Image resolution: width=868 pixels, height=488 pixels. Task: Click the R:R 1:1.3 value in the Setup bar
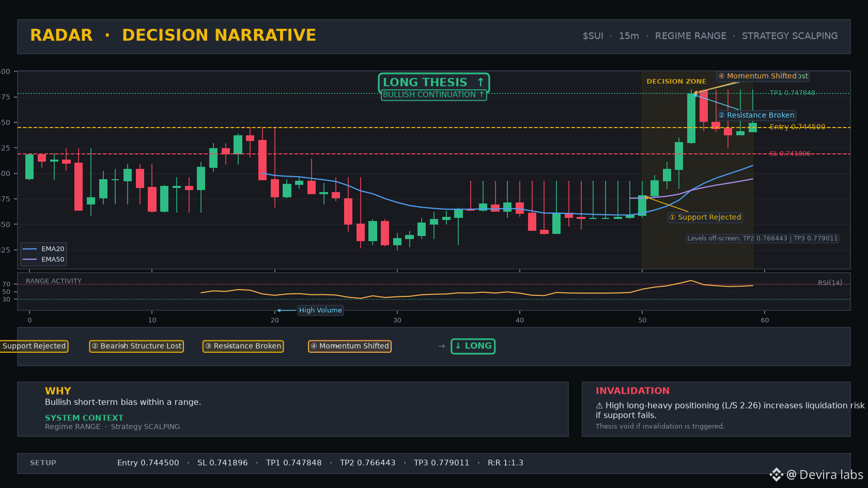pos(506,463)
